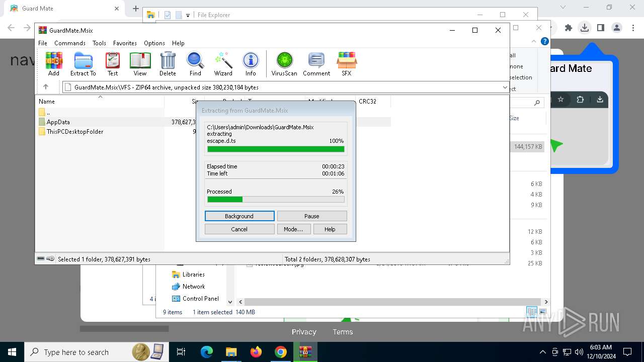Open Task View on taskbar
Screen dimensions: 644x362
click(x=181, y=352)
